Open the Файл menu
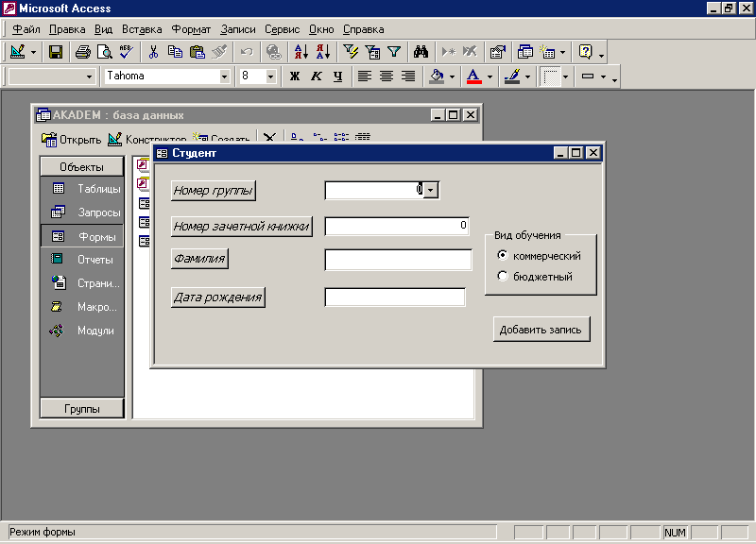Screen dimensions: 756x544 (26, 29)
